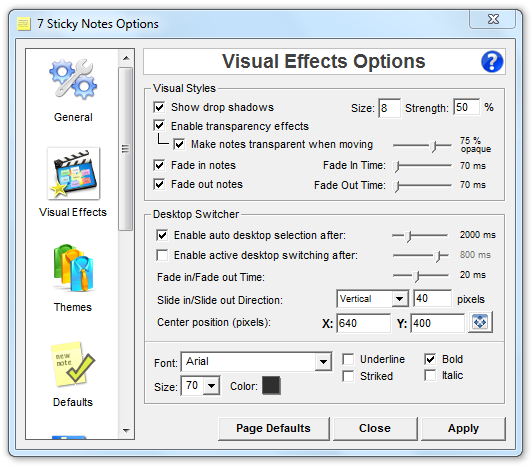
Task: Adjust the 75% opaque transparency slider
Action: point(422,146)
